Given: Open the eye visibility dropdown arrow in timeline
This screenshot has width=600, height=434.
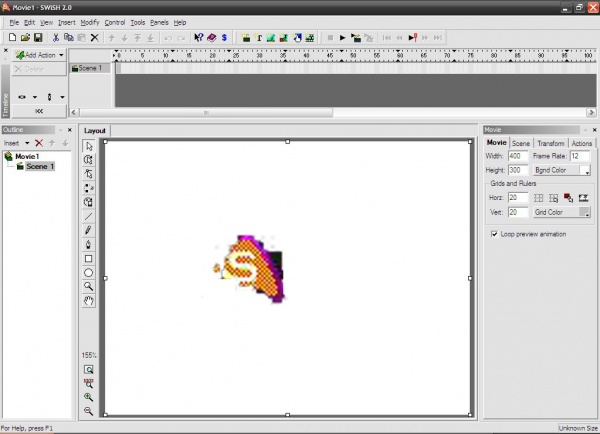Looking at the screenshot, I should (35, 97).
